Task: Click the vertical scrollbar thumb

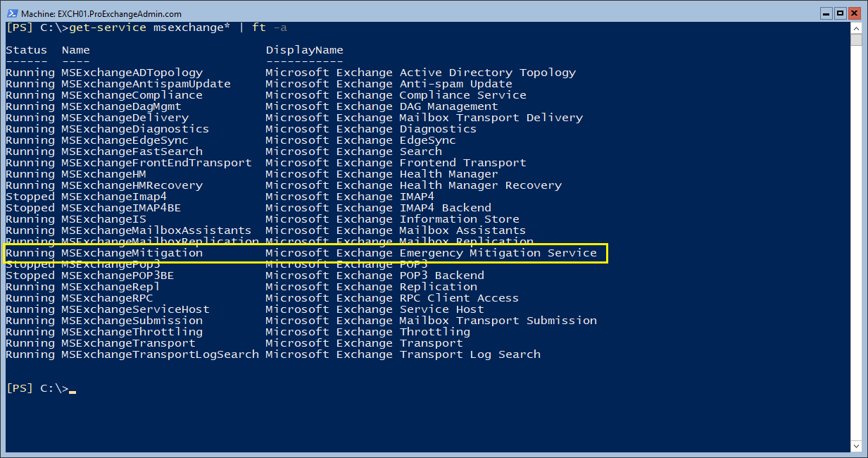Action: tap(855, 39)
